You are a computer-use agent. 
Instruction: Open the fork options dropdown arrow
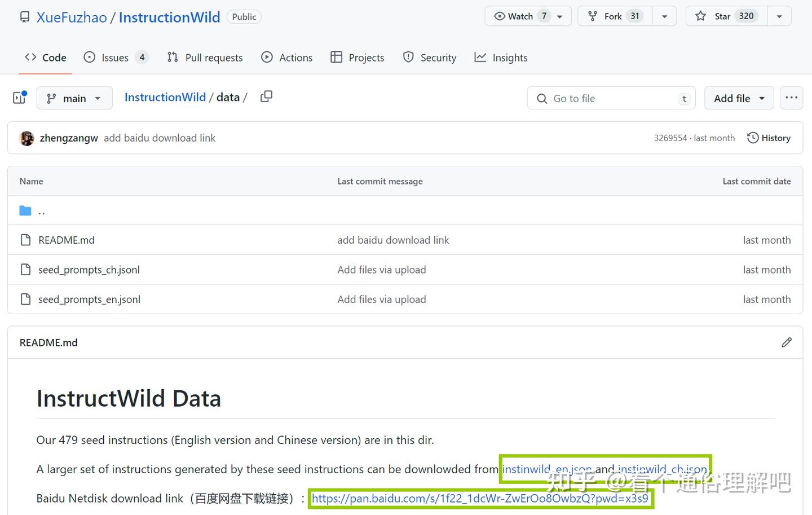tap(664, 16)
